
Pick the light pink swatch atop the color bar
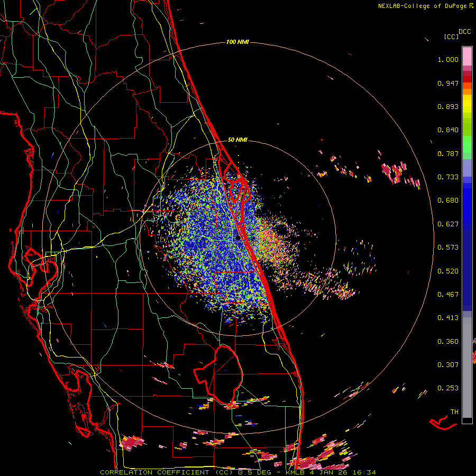click(x=467, y=56)
